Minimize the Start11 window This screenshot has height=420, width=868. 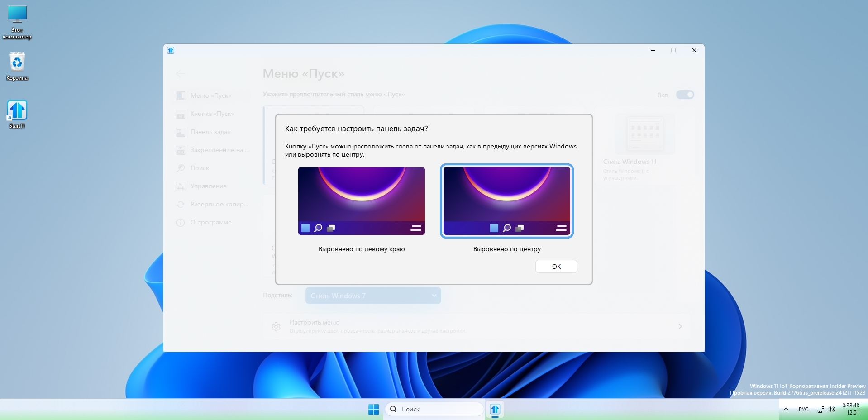click(x=653, y=50)
